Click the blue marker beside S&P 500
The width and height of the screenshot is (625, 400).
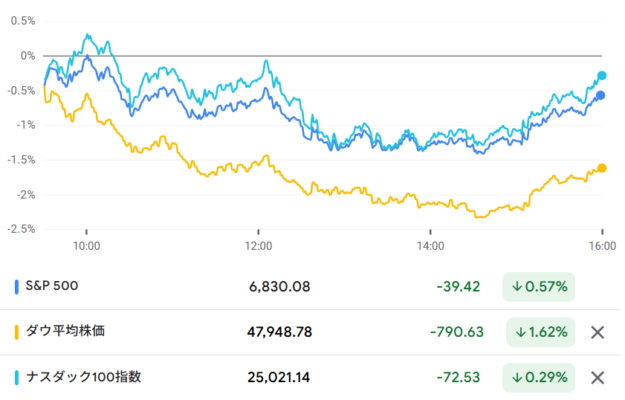coord(17,287)
